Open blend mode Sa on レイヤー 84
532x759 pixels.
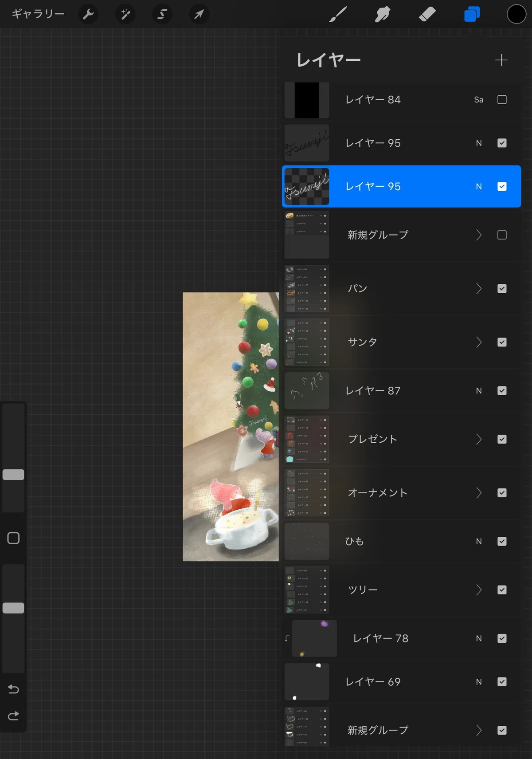tap(479, 100)
